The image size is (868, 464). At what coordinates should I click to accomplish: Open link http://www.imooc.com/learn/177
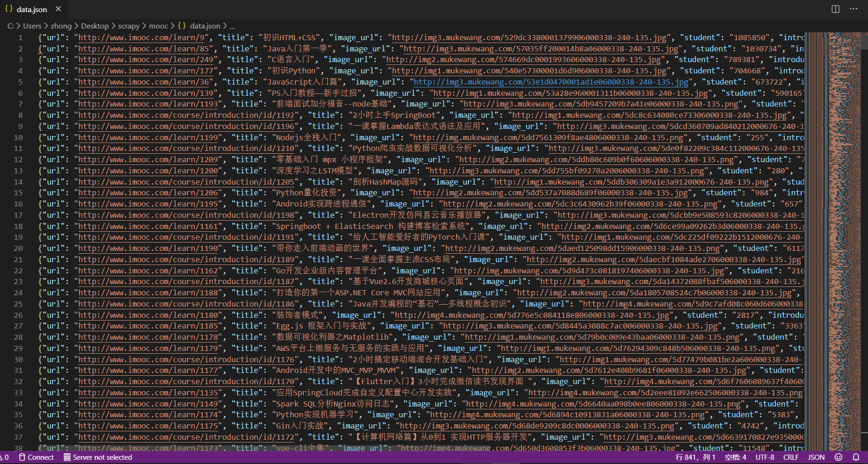[146, 71]
